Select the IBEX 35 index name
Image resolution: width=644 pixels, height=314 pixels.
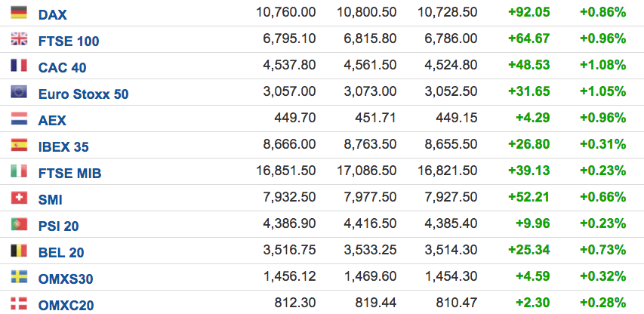63,147
